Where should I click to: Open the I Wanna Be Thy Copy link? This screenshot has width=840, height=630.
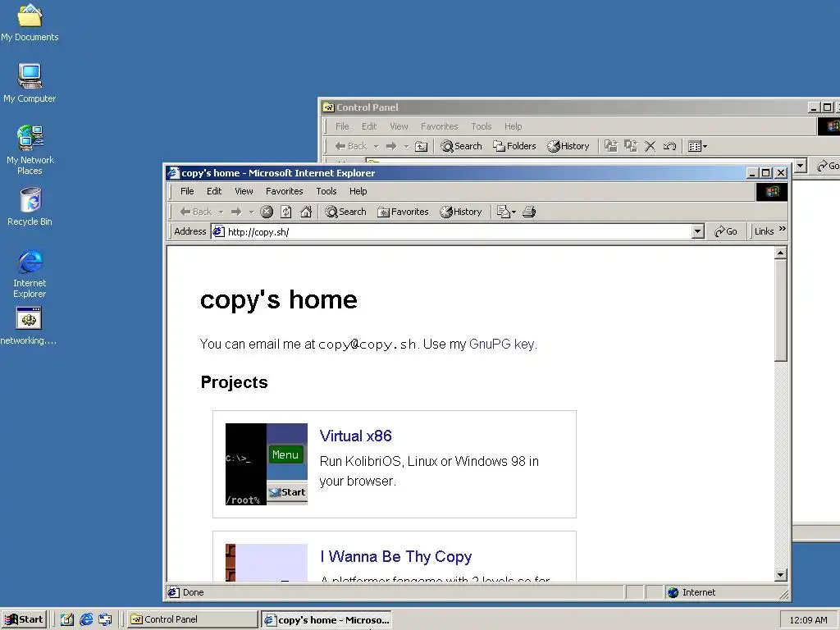396,557
